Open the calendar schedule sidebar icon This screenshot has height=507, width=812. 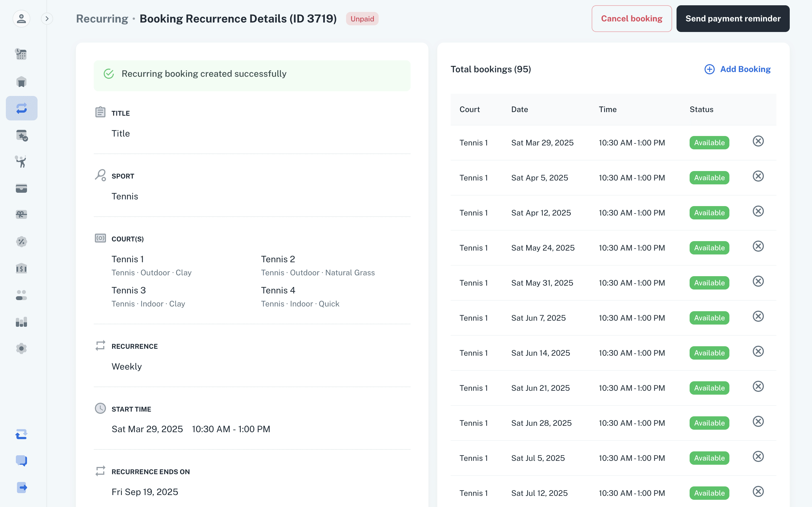21,54
